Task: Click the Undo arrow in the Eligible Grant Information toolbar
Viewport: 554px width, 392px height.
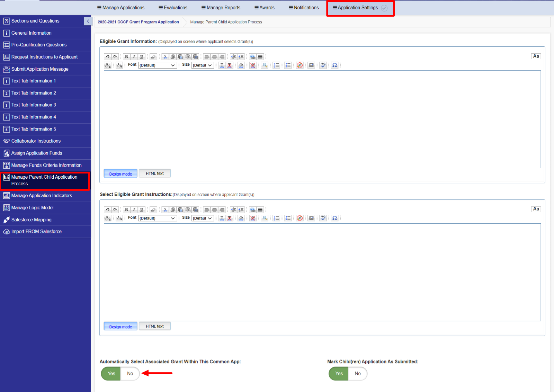Action: 108,57
